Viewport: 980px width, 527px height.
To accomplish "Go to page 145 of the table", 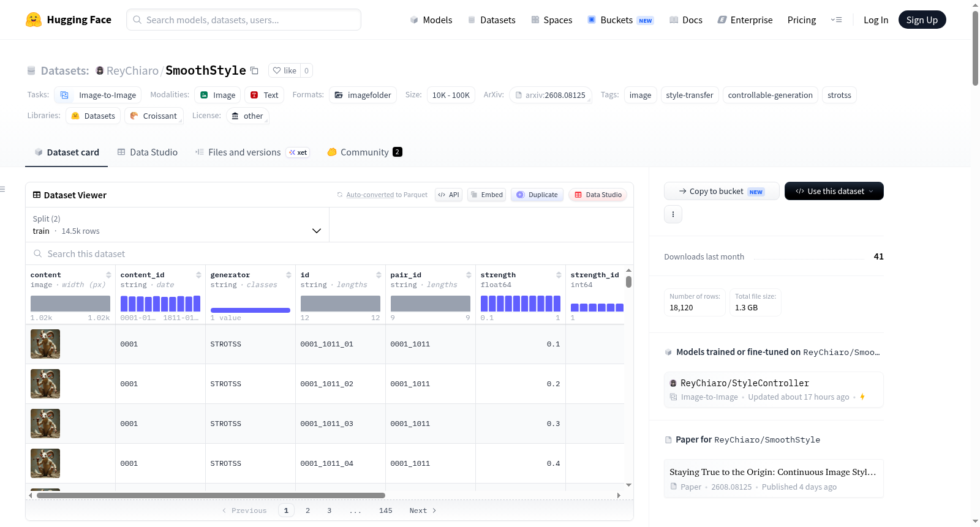I will [386, 510].
